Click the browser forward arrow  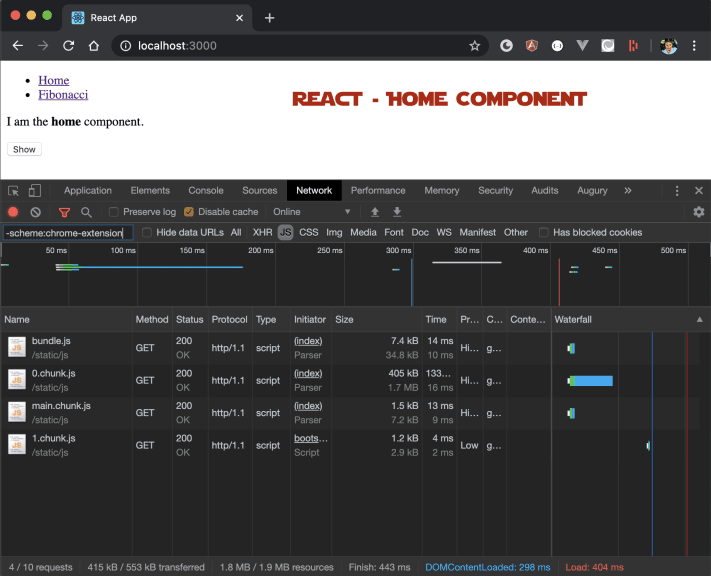click(x=43, y=46)
